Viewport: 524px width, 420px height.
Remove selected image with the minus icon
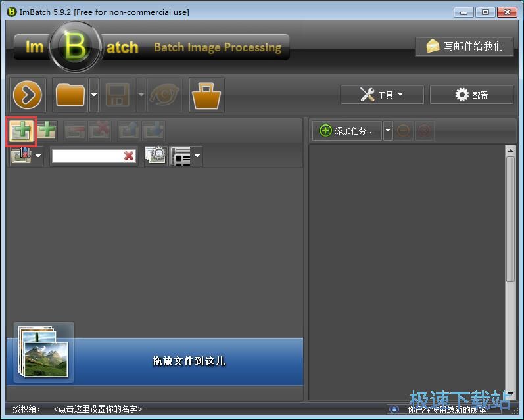click(x=74, y=130)
